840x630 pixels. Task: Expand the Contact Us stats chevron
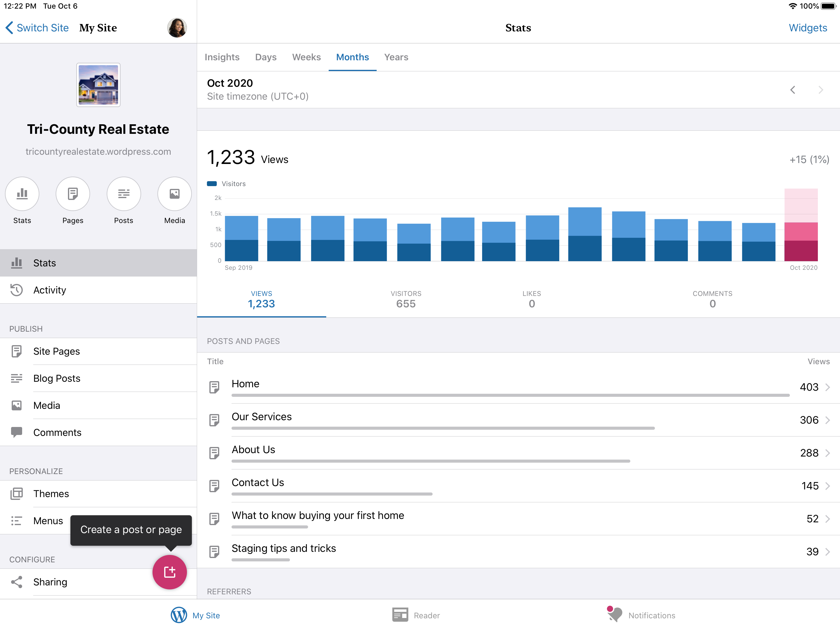click(827, 486)
